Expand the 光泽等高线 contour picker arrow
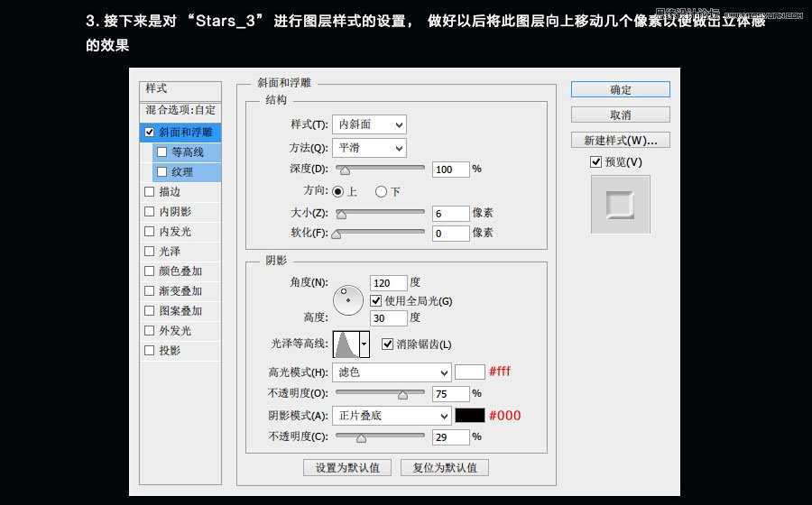This screenshot has width=812, height=505. [364, 344]
